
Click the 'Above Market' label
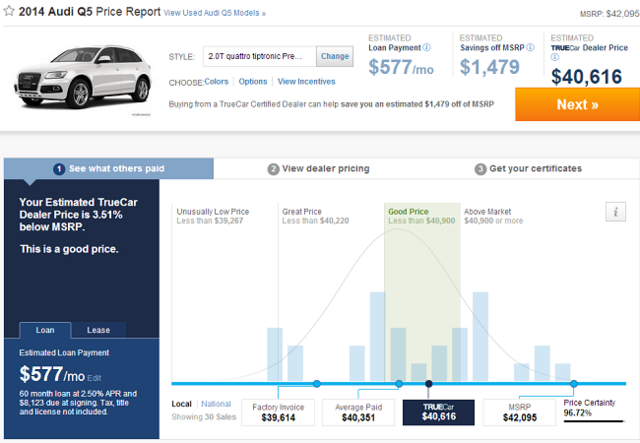[x=487, y=211]
